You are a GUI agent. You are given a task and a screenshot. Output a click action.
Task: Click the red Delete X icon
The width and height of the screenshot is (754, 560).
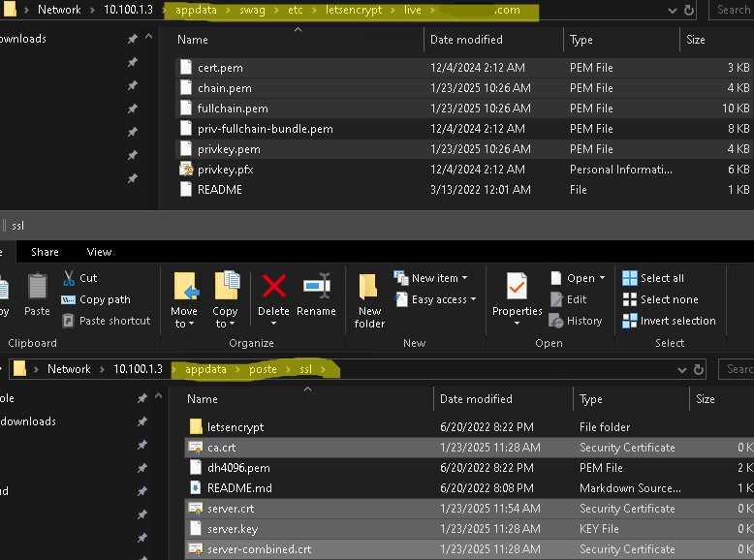pyautogui.click(x=274, y=286)
